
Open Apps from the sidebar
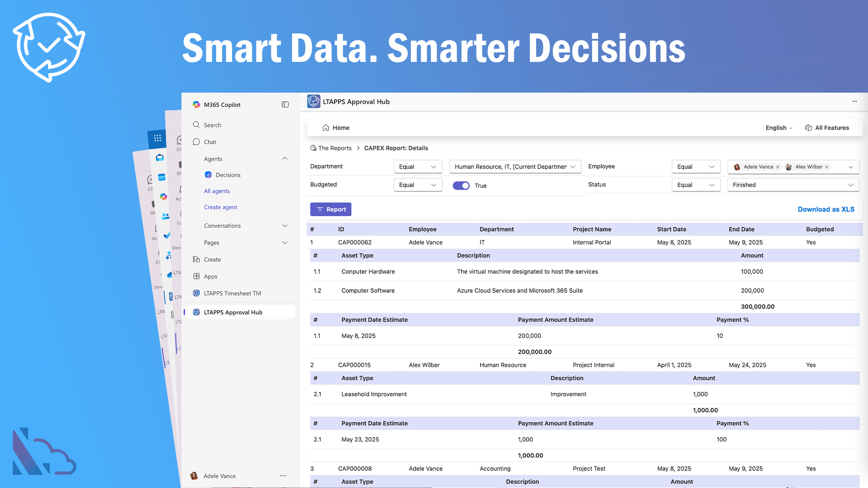point(210,277)
